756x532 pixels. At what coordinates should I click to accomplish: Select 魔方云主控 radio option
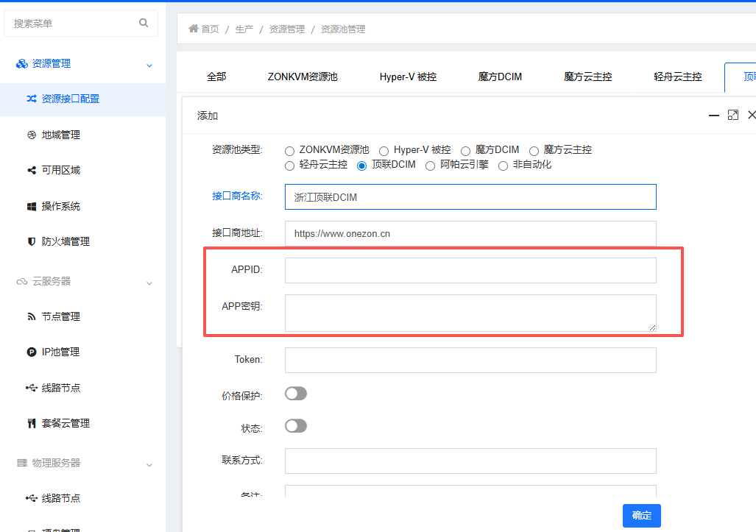point(534,151)
